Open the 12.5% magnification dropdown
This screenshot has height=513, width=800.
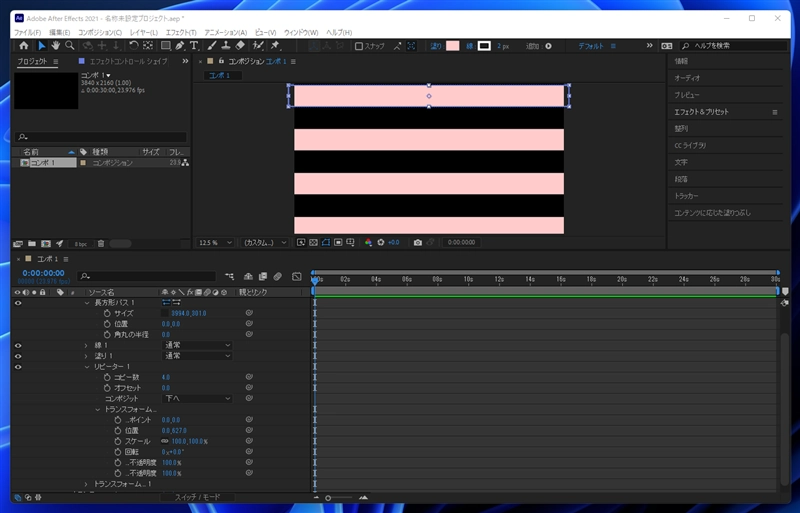point(216,242)
